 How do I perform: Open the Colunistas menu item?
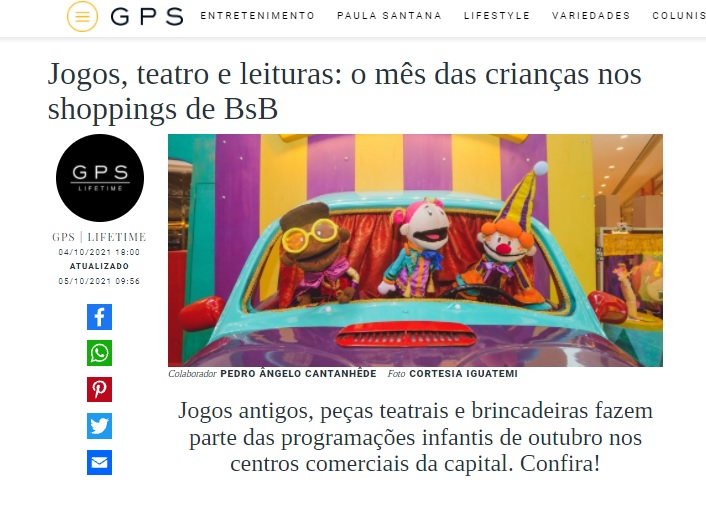(x=679, y=16)
